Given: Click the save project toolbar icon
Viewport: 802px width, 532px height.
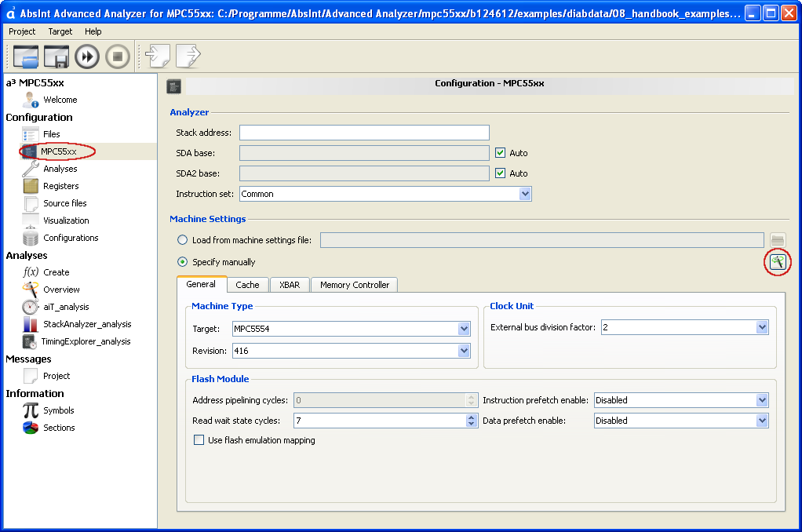Looking at the screenshot, I should [x=57, y=56].
